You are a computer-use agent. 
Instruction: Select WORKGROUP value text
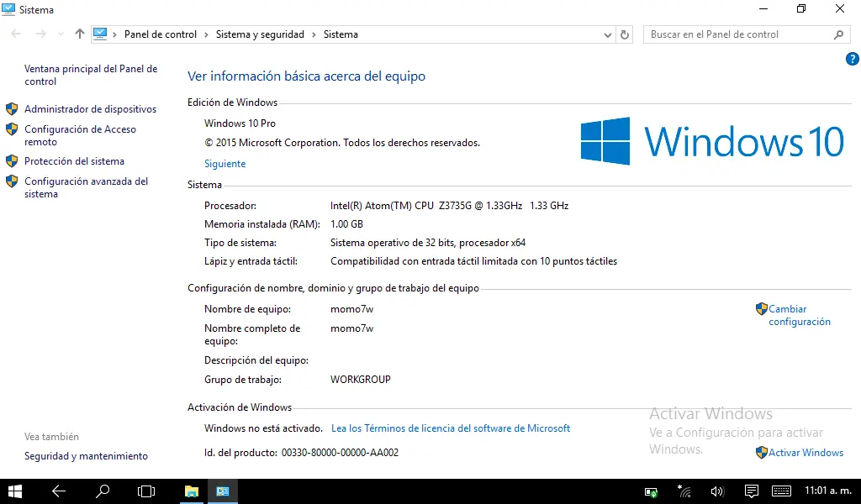click(360, 380)
